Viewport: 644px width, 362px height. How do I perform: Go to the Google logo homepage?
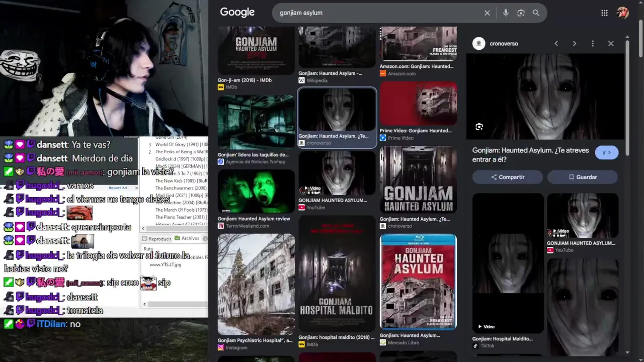(237, 13)
